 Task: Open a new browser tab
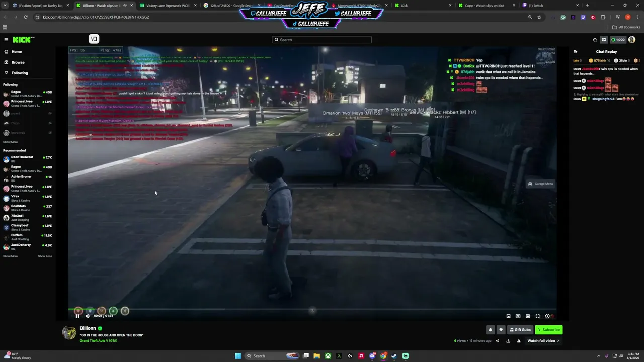(x=587, y=6)
